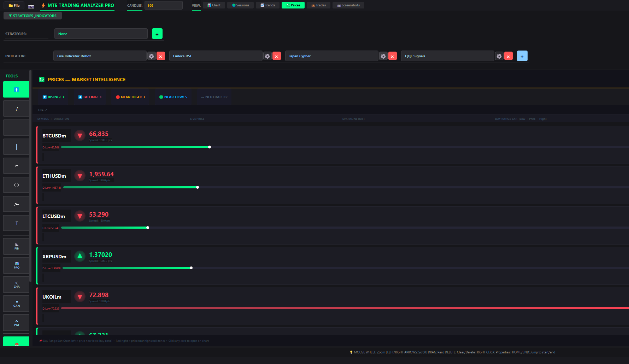Toggle the NEAR HIGH filter chip
This screenshot has width=629, height=364.
(130, 97)
